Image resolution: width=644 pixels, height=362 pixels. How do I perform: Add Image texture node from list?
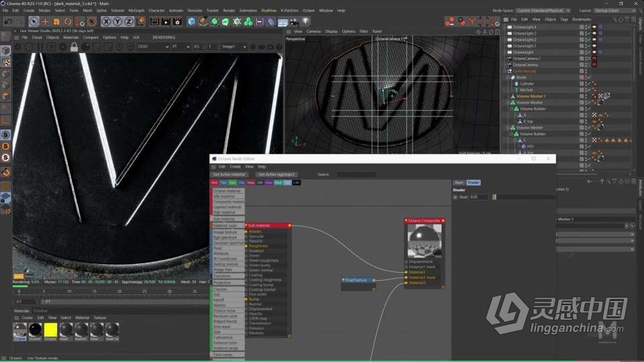pos(228,233)
